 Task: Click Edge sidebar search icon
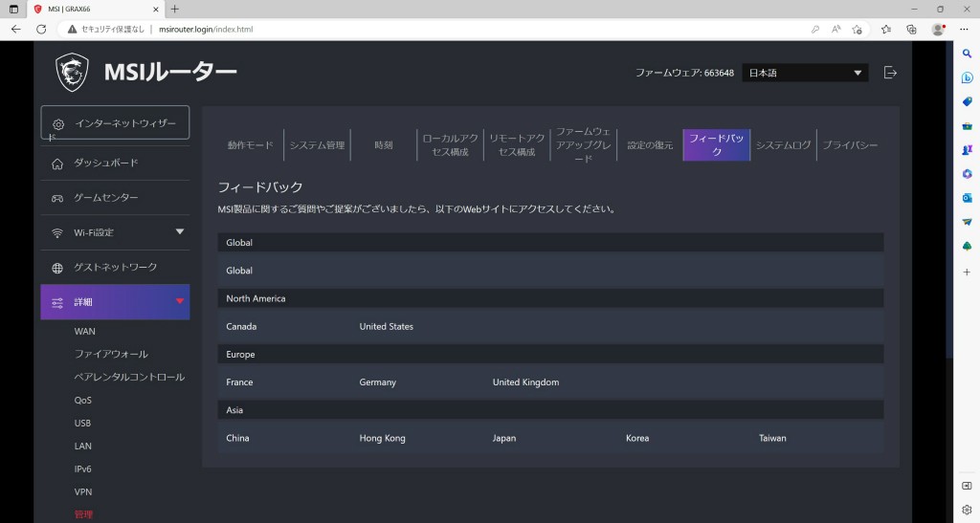pos(967,54)
